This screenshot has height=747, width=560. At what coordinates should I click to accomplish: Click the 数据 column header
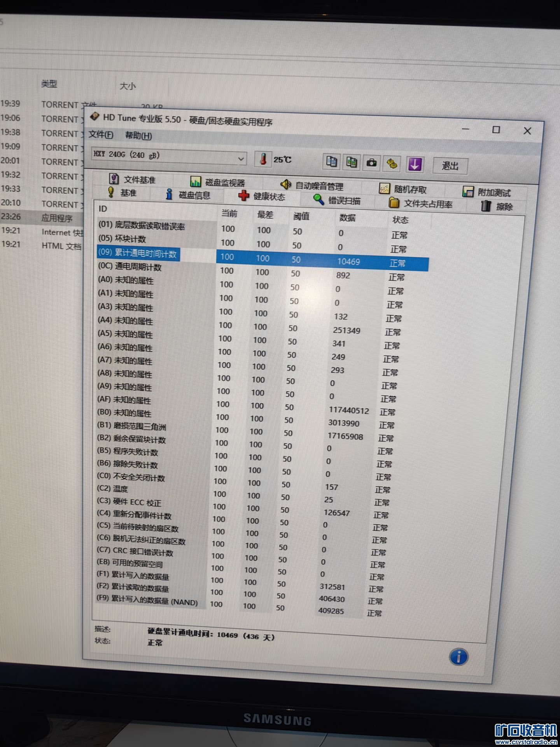click(347, 218)
